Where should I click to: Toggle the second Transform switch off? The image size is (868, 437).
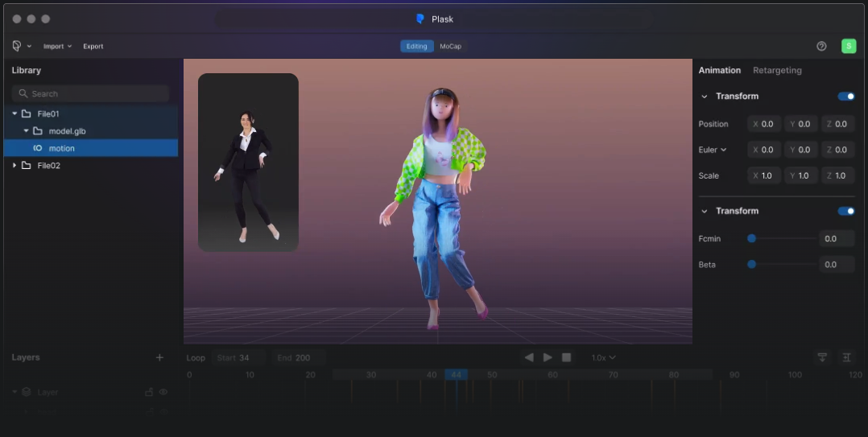(846, 211)
